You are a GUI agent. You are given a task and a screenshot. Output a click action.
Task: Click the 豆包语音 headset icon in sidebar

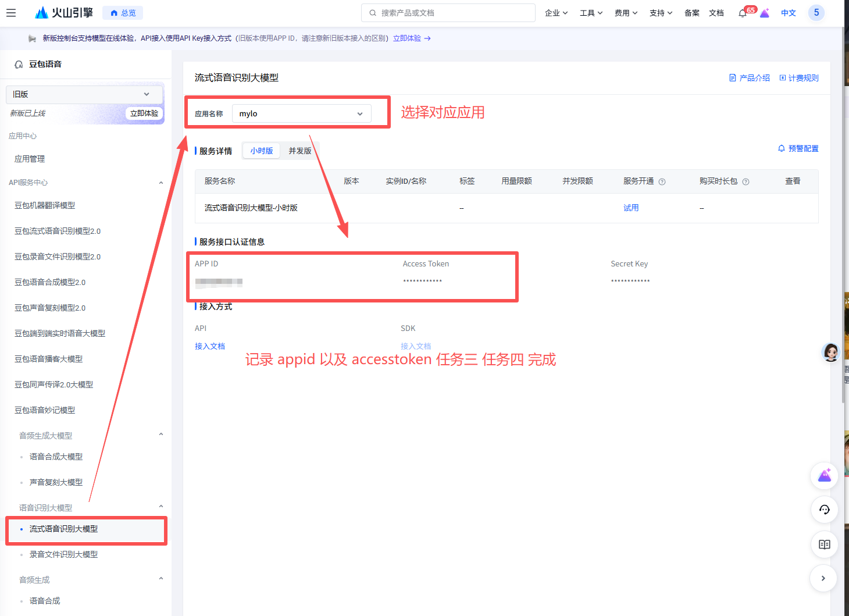(x=19, y=65)
